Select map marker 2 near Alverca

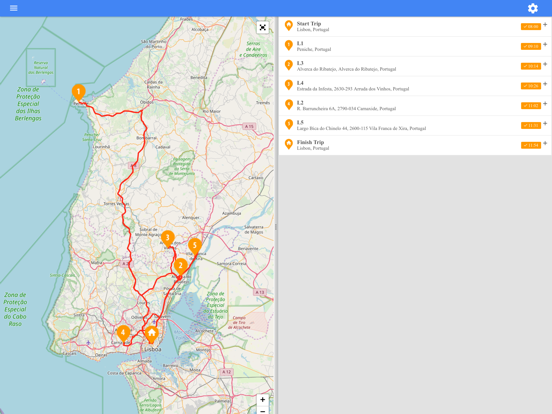[x=181, y=268]
